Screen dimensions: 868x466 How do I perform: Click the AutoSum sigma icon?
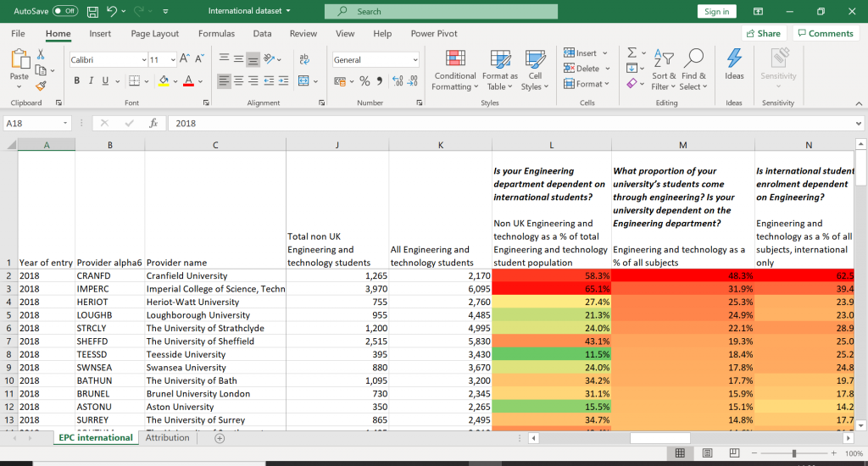click(632, 53)
